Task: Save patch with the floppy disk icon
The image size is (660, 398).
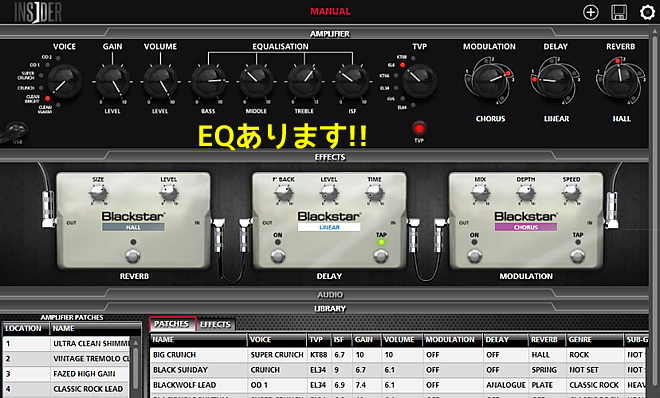Action: point(619,12)
